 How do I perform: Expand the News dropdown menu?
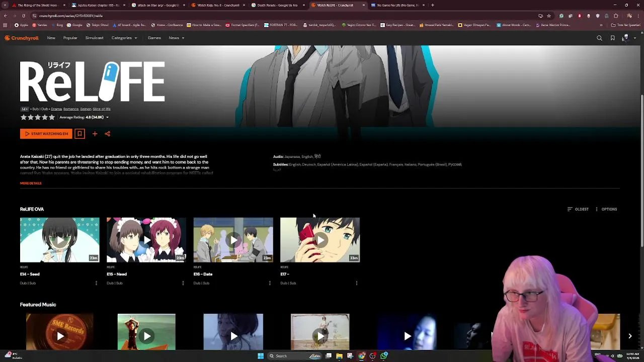tap(176, 38)
